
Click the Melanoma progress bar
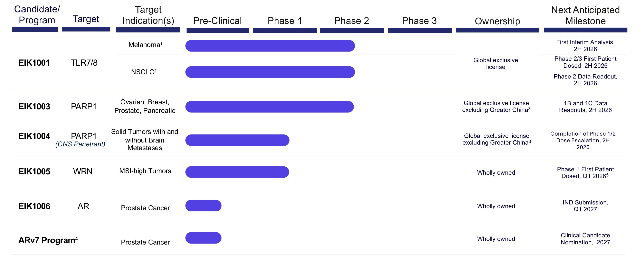click(270, 46)
